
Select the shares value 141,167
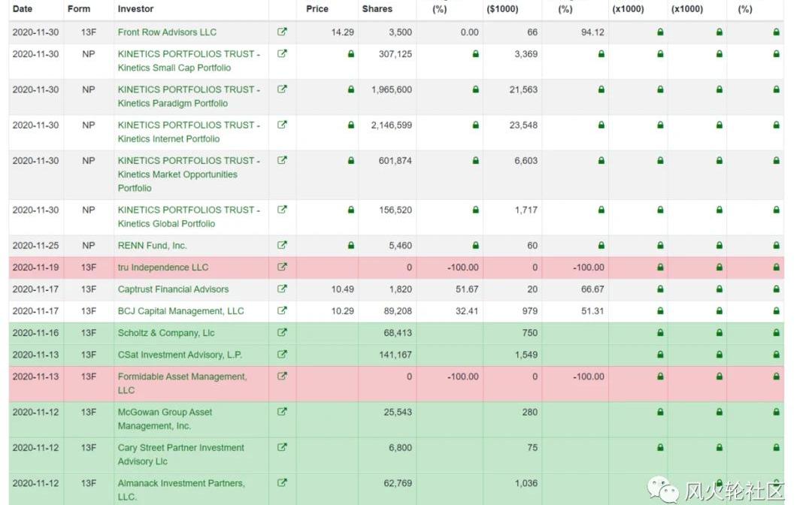coord(395,355)
